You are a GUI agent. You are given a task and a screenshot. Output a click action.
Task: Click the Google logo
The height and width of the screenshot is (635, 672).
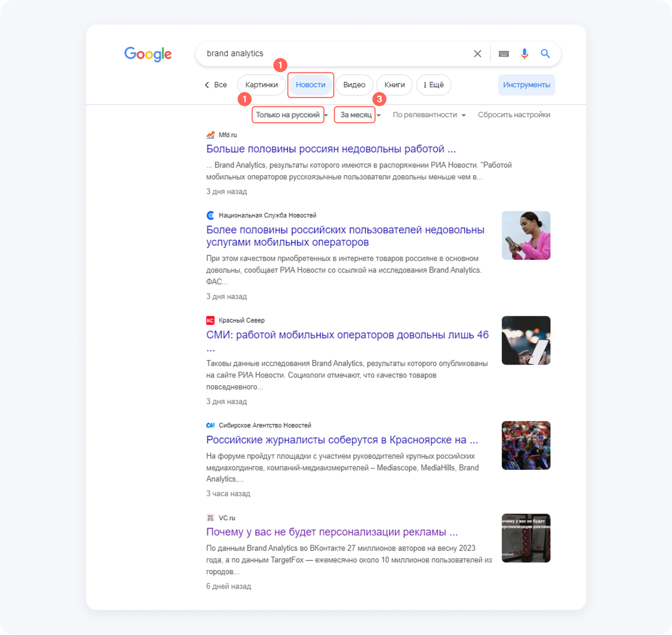tap(148, 54)
